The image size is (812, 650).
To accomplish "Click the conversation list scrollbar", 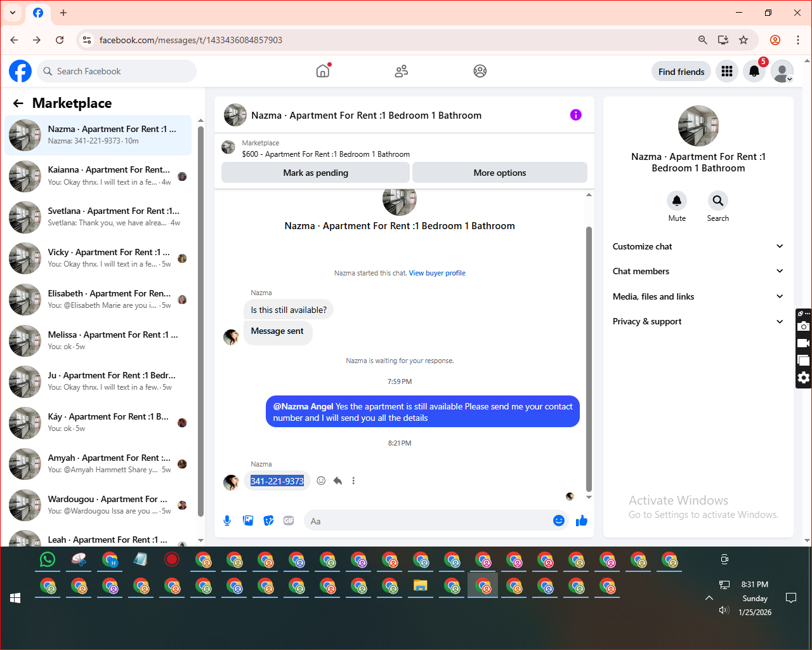I will [x=200, y=321].
